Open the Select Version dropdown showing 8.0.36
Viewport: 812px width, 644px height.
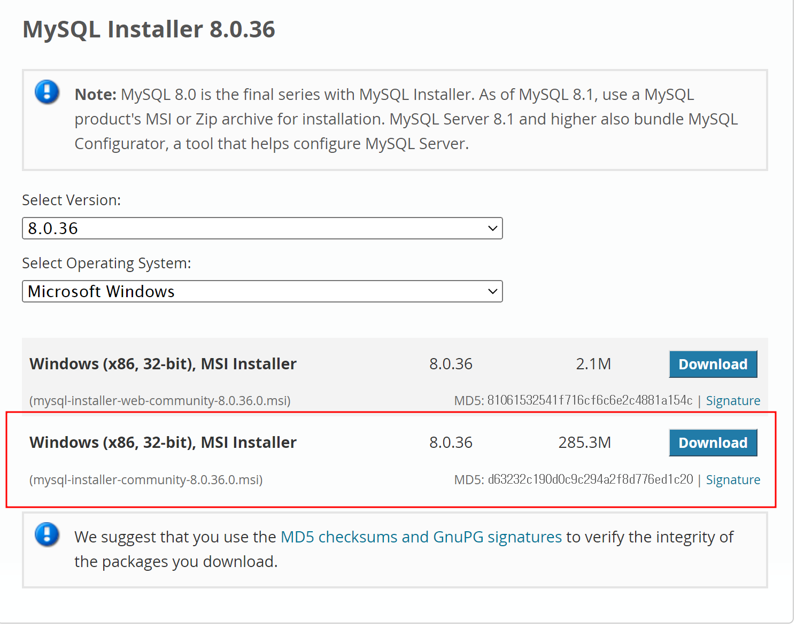pos(262,228)
